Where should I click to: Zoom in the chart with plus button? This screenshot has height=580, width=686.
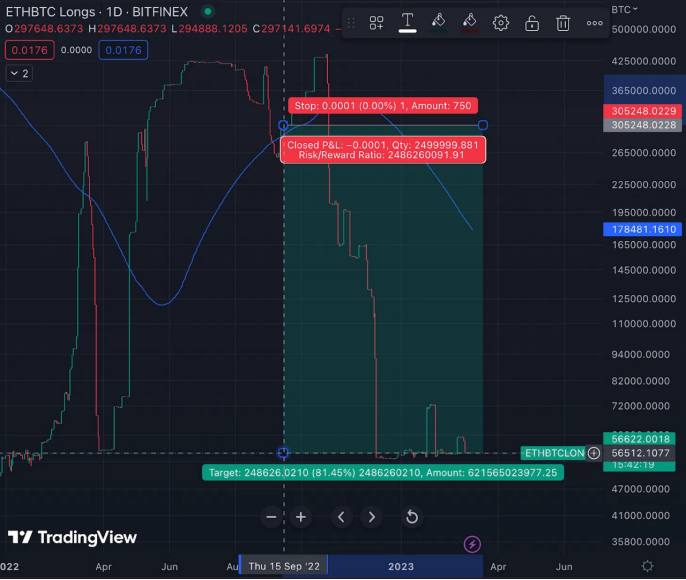coord(301,517)
